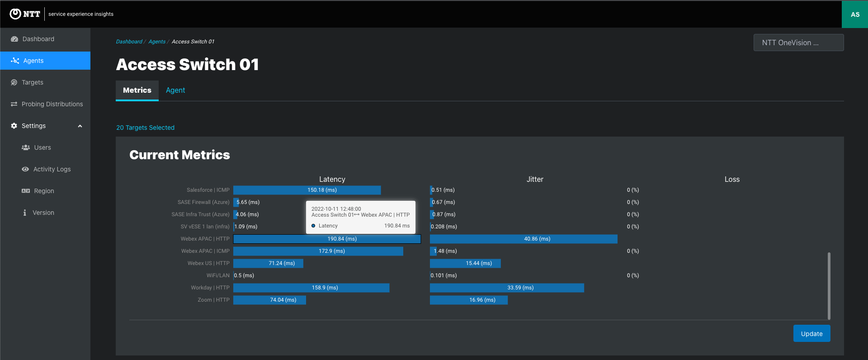
Task: Click the Zoom HTTP latency bar 74.04 ms
Action: click(269, 300)
